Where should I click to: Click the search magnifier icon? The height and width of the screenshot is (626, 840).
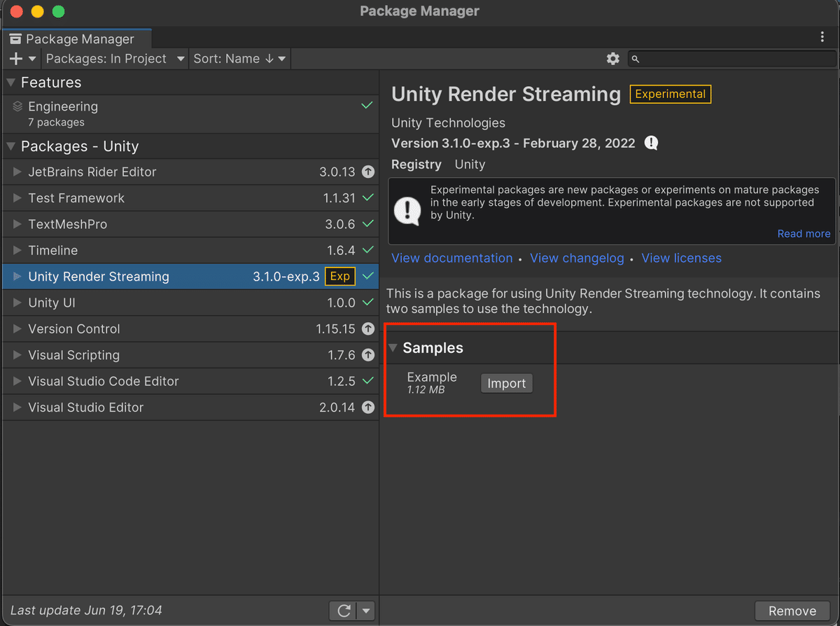636,60
